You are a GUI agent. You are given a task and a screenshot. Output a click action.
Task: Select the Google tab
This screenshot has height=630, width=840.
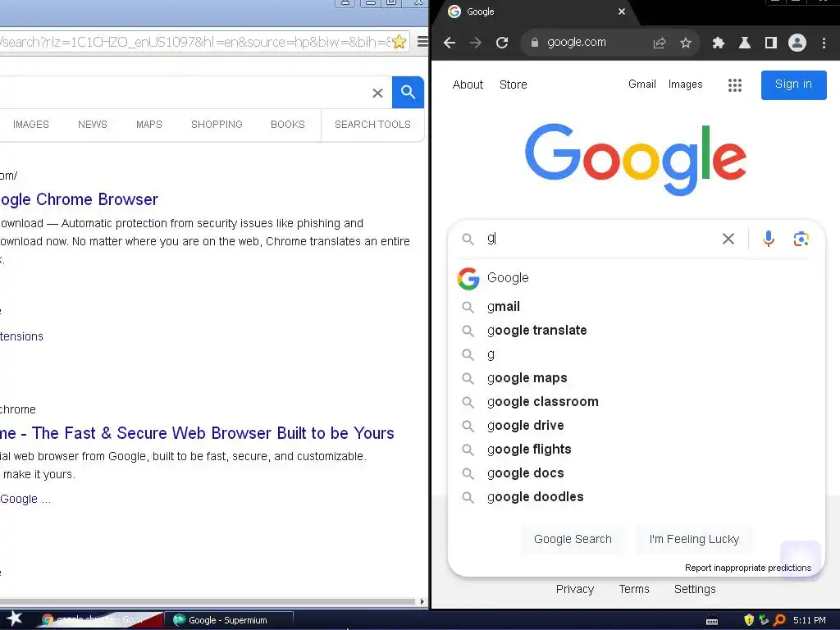click(x=536, y=11)
